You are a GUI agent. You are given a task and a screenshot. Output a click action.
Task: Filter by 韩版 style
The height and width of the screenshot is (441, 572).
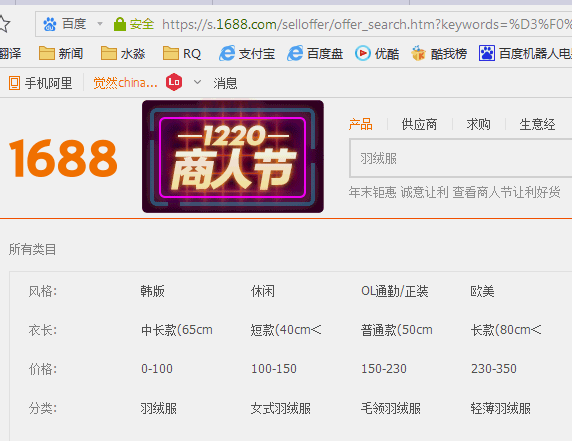pyautogui.click(x=152, y=291)
